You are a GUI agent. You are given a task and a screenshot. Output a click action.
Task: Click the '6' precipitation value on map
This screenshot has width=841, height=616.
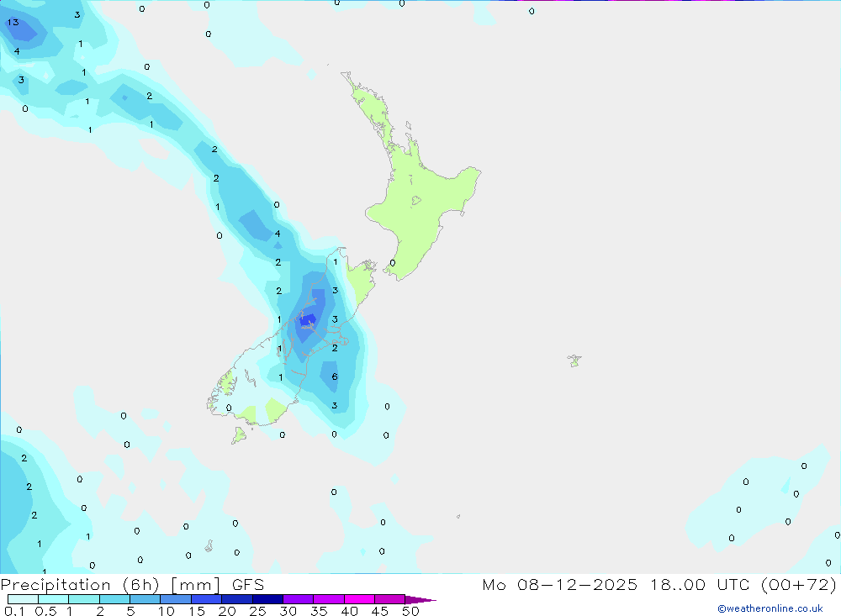(335, 376)
